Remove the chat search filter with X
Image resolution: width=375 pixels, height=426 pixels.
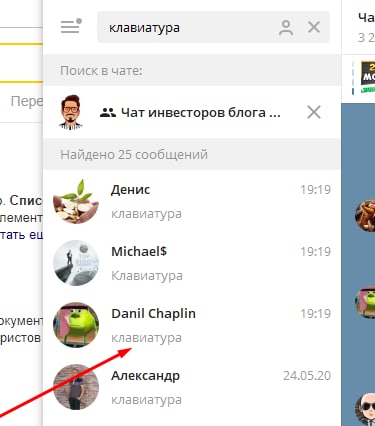[314, 112]
